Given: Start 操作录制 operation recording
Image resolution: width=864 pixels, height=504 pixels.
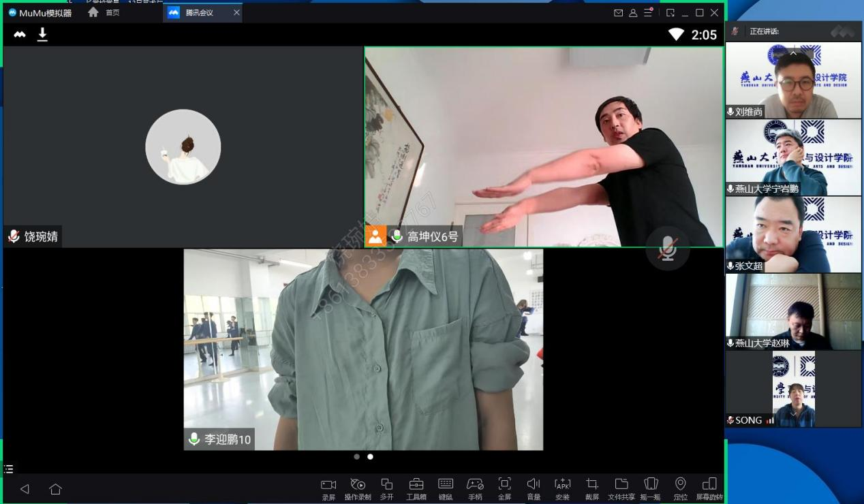Looking at the screenshot, I should (358, 485).
